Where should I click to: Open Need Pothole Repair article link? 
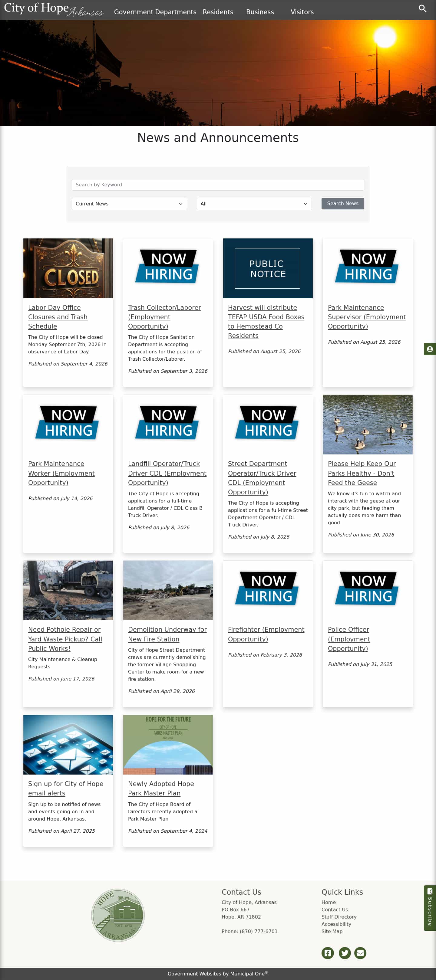(x=65, y=639)
